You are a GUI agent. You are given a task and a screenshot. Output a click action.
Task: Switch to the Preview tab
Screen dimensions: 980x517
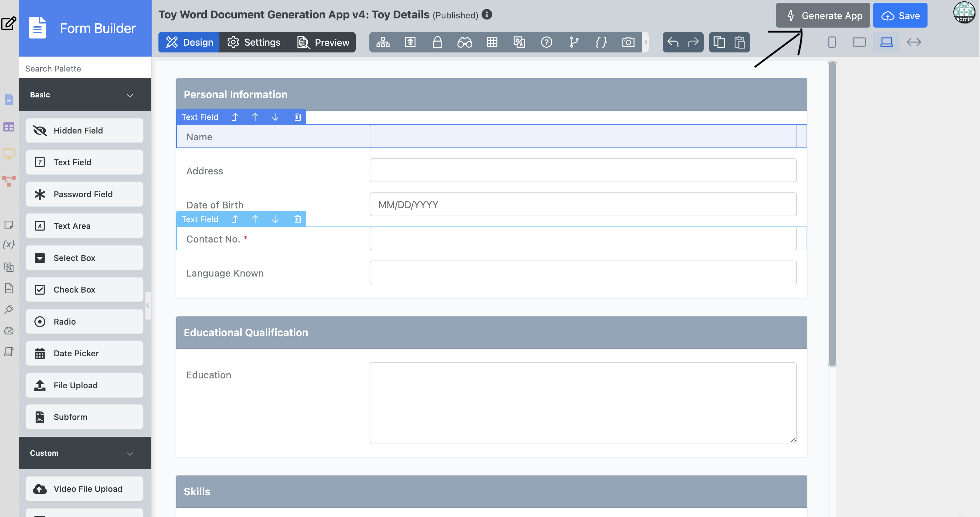323,42
